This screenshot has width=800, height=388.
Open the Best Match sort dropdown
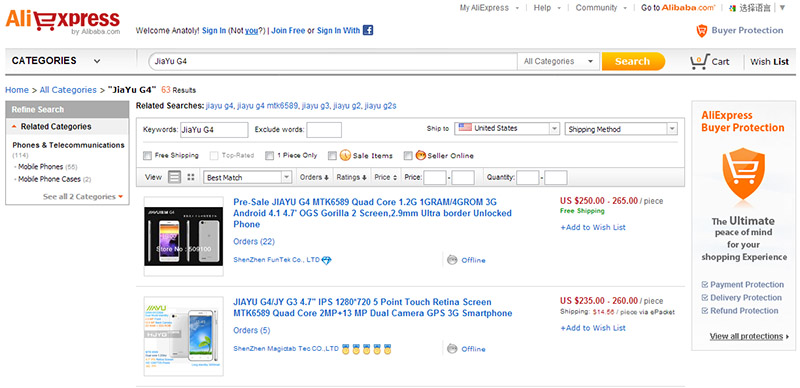point(247,177)
